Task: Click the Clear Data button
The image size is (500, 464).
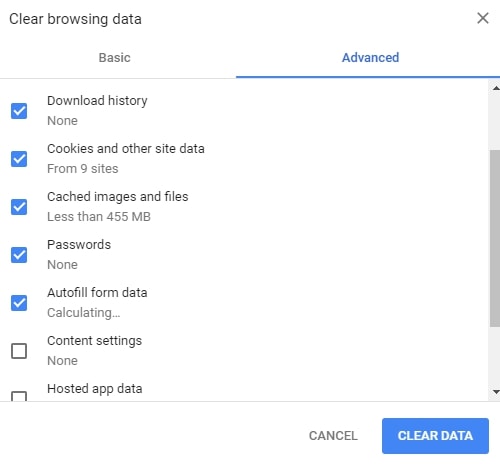Action: 435,436
